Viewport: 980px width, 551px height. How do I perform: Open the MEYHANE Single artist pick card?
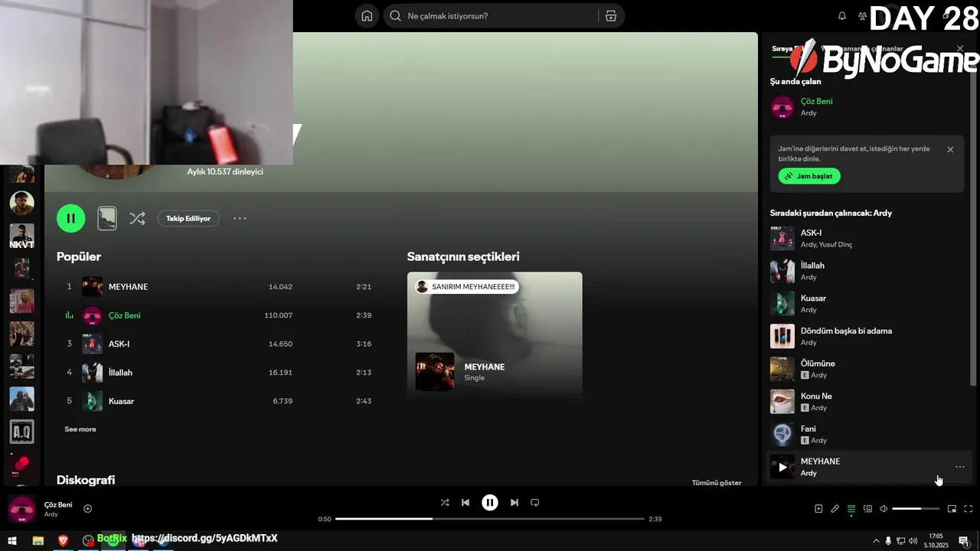click(x=495, y=336)
